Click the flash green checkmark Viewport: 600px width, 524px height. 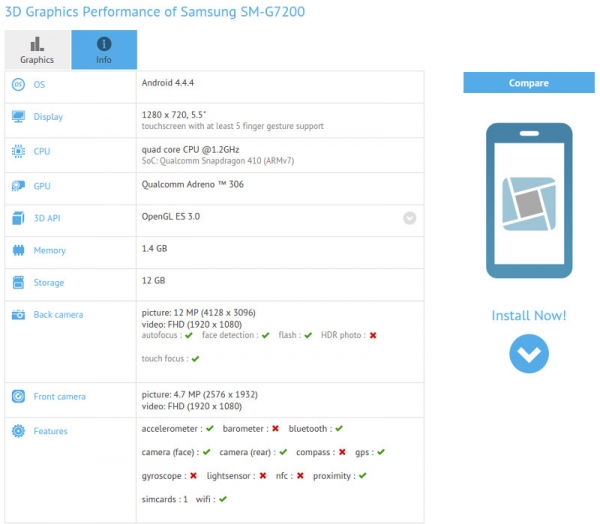tap(308, 335)
